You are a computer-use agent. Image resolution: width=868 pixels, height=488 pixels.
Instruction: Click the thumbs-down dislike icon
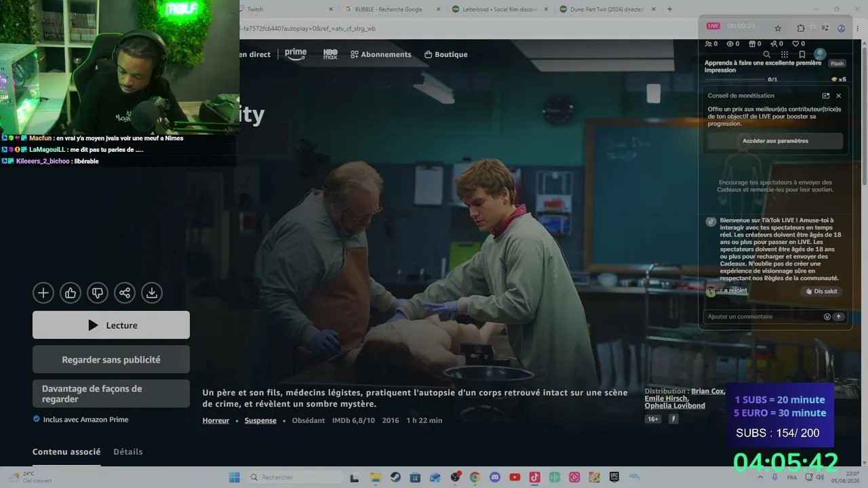tap(98, 293)
